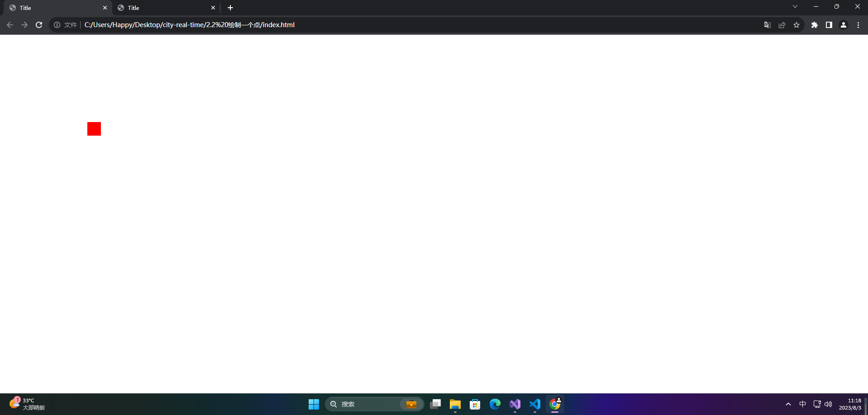The height and width of the screenshot is (415, 868).
Task: Open File Explorer from the taskbar
Action: click(455, 404)
